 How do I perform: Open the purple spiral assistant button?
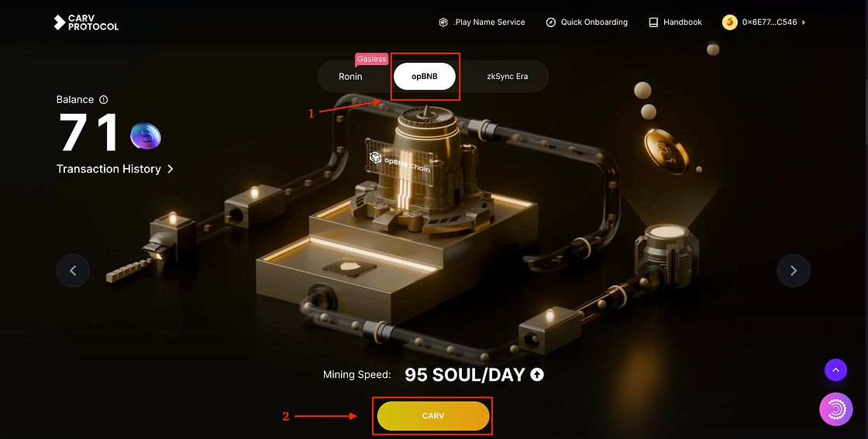[x=836, y=409]
